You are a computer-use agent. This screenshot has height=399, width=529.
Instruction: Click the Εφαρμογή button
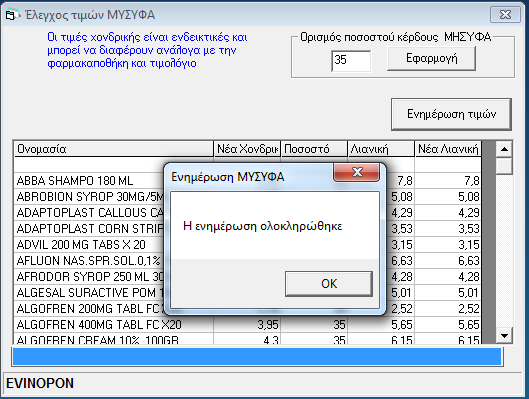(x=431, y=58)
